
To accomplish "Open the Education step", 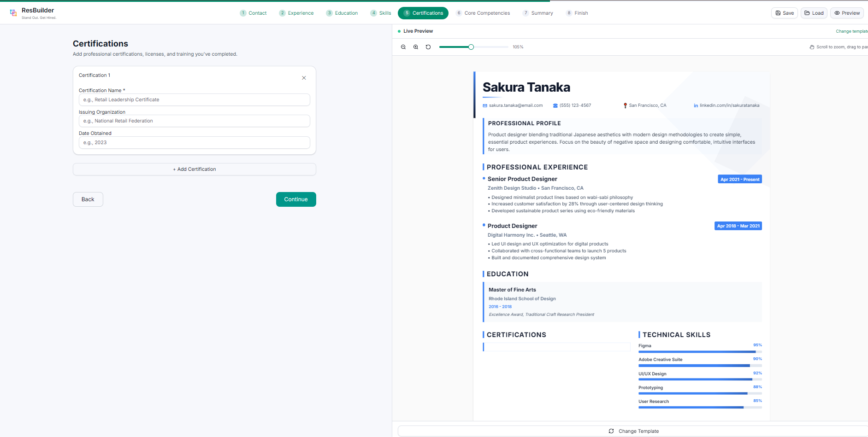I will (x=342, y=13).
